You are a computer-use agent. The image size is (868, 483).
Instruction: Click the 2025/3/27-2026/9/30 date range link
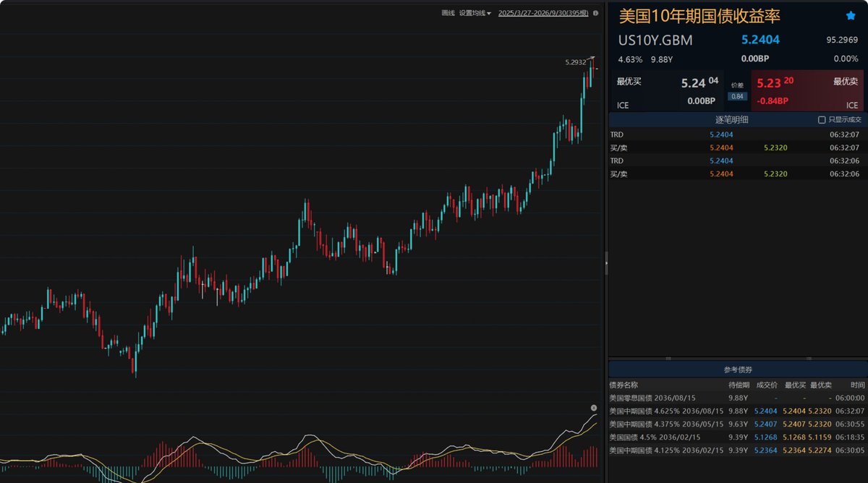(x=542, y=13)
